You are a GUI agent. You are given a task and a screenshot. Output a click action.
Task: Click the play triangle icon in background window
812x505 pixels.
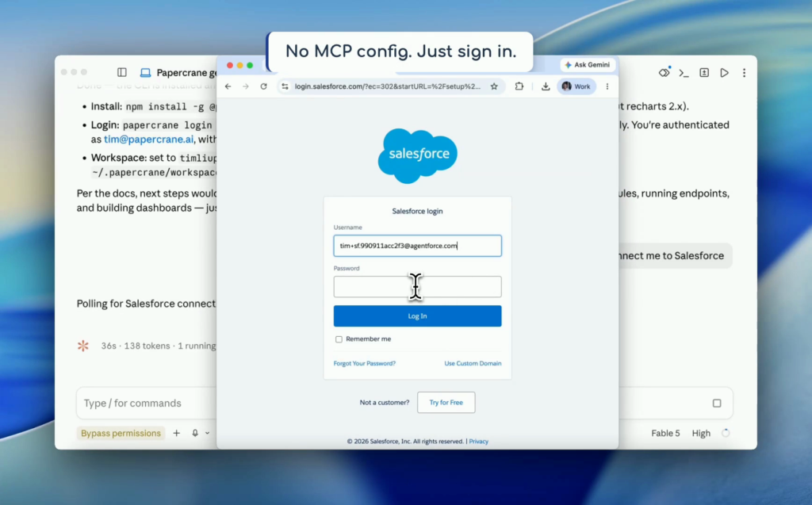point(725,72)
